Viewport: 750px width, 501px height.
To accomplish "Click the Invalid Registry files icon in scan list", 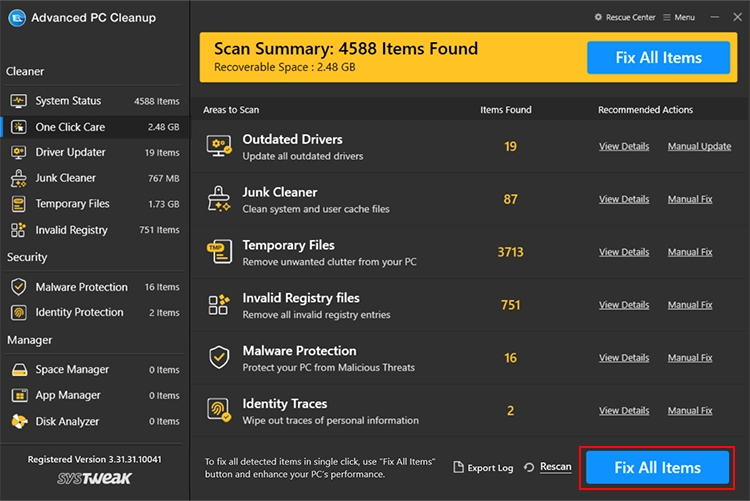I will [219, 304].
